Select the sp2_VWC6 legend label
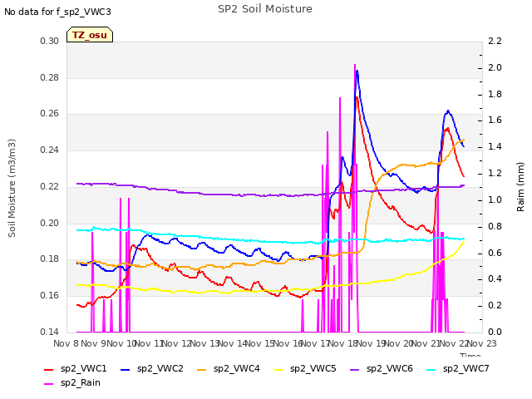Viewport: 532px width, 399px height. 390,369
